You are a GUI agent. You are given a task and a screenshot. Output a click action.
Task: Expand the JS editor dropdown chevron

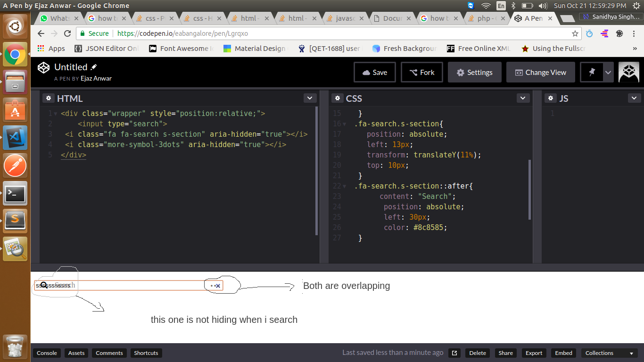coord(634,98)
